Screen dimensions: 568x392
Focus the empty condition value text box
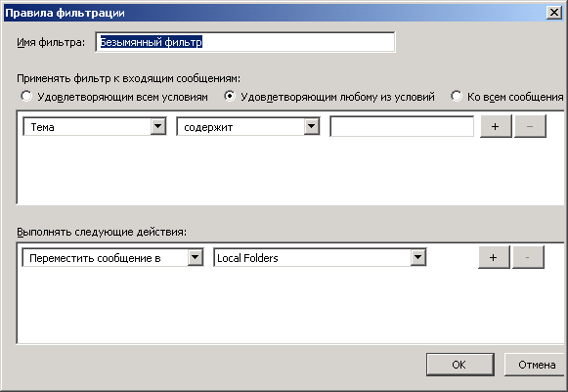pyautogui.click(x=402, y=126)
